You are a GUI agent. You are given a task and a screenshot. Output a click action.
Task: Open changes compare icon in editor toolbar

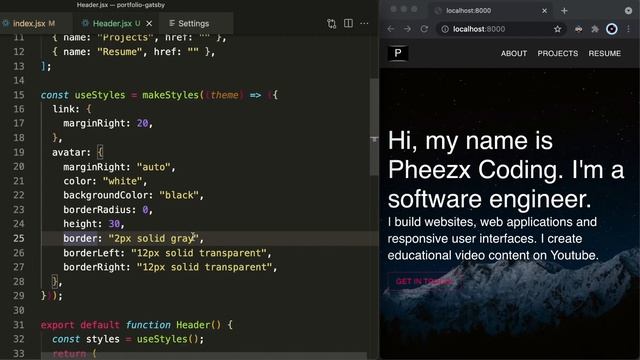tap(331, 24)
